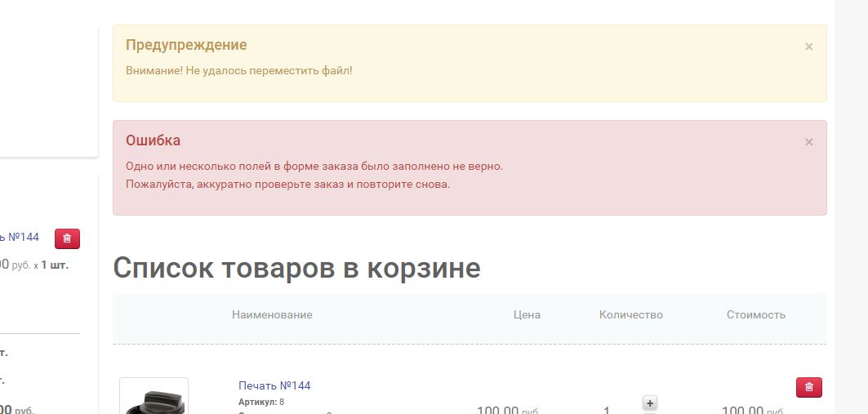Click the Список товаров в корзине heading
The width and height of the screenshot is (868, 414).
pyautogui.click(x=296, y=268)
